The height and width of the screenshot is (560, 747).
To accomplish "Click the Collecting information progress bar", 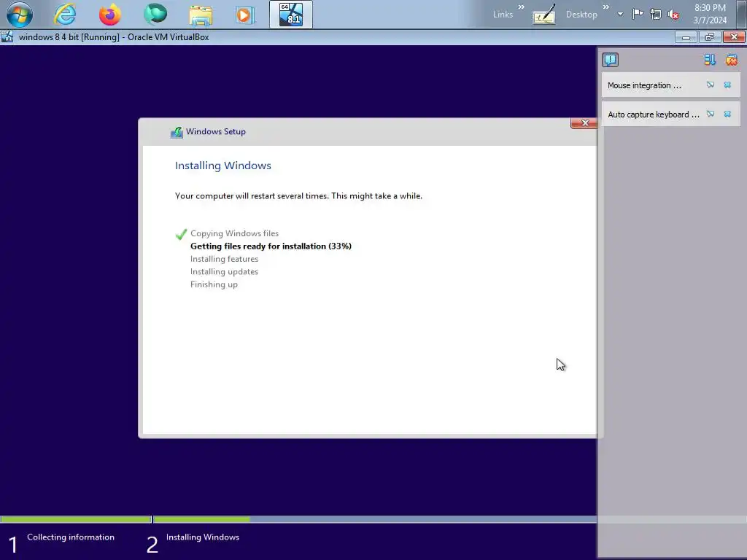I will pyautogui.click(x=76, y=519).
